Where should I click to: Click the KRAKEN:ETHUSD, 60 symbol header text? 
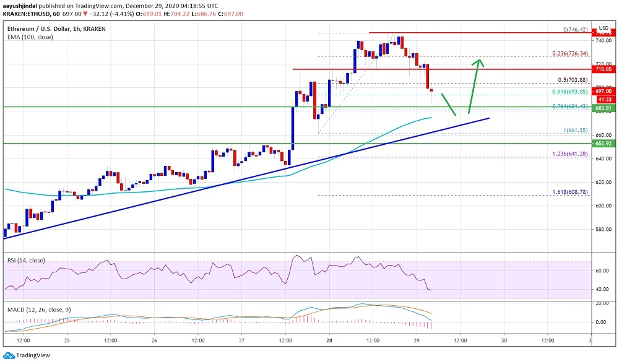[31, 14]
